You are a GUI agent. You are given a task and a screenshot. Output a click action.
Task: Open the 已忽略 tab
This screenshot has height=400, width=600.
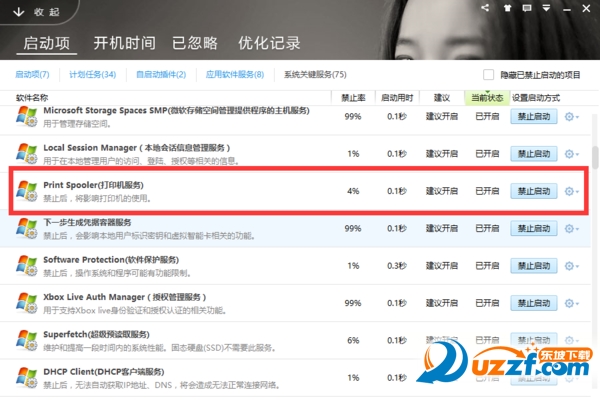[195, 43]
